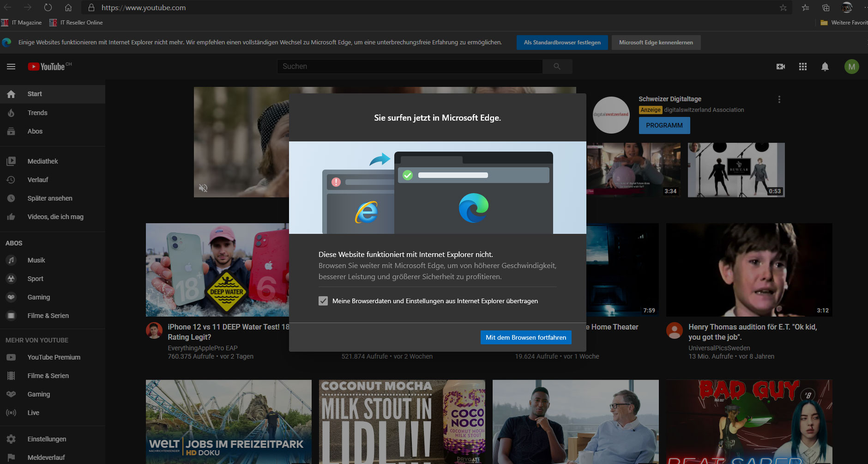Open Weitere Favoriten folder
The width and height of the screenshot is (868, 464).
844,23
